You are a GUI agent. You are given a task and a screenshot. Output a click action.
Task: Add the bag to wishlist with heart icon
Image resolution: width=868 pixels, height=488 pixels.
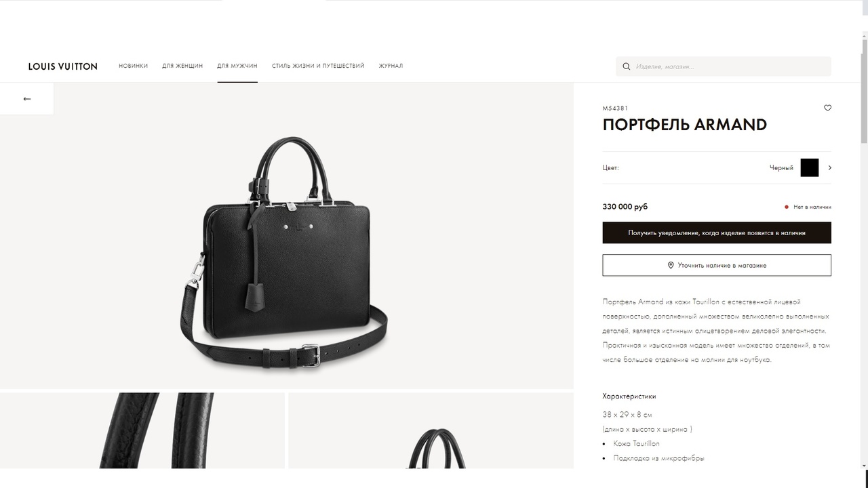(x=827, y=108)
